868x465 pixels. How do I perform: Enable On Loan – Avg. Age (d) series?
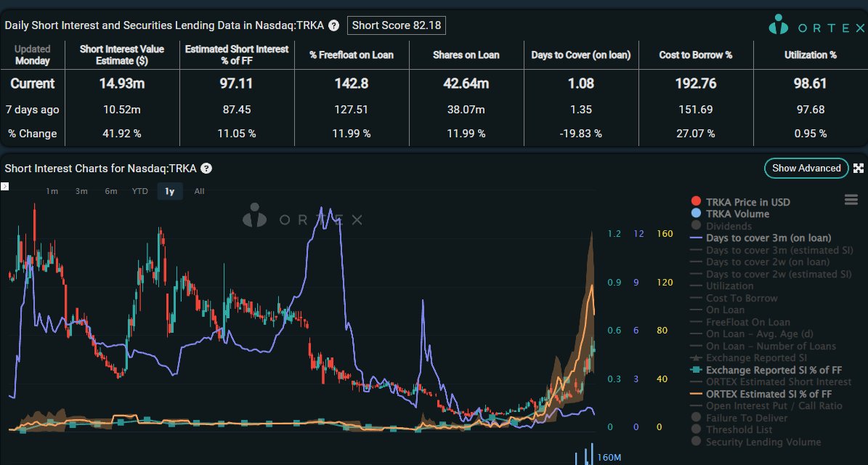click(x=753, y=333)
